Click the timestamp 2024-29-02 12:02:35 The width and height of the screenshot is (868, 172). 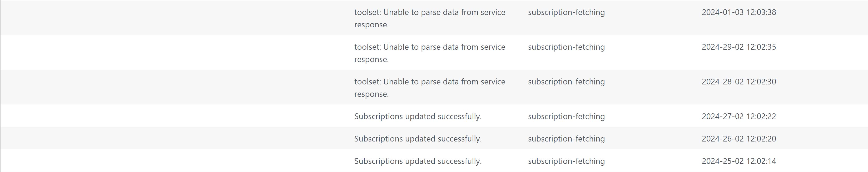click(x=739, y=47)
